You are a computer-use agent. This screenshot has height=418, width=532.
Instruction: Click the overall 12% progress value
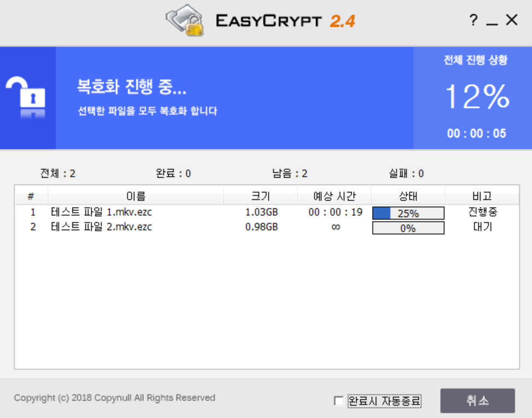tap(477, 97)
